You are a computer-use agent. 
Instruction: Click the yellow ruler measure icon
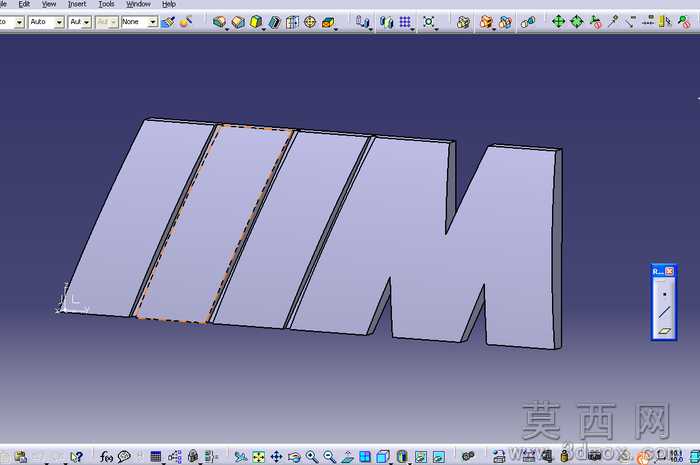(665, 21)
